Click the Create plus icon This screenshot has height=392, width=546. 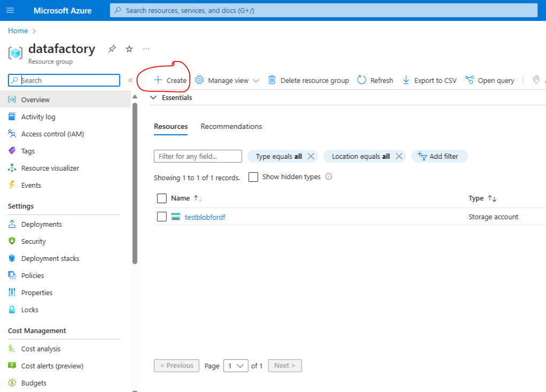tap(158, 80)
